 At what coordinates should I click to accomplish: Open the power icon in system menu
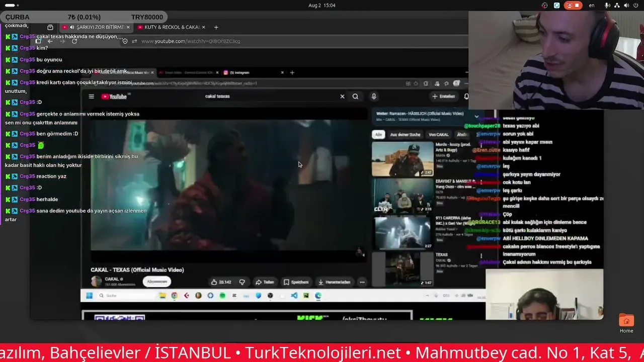click(636, 6)
